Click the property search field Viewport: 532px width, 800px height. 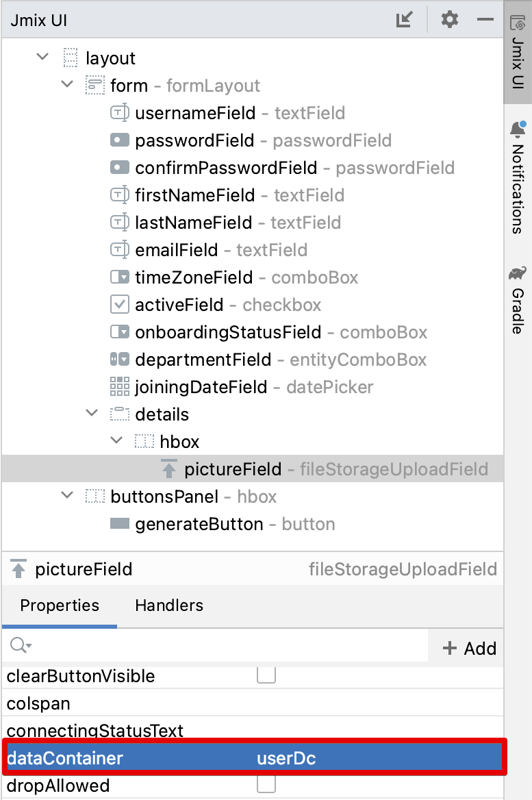click(219, 647)
